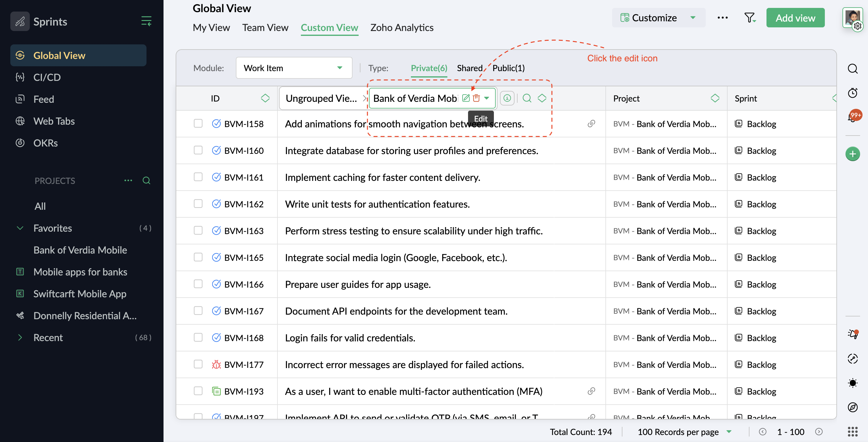Image resolution: width=868 pixels, height=442 pixels.
Task: Open the filter funnel icon
Action: pyautogui.click(x=750, y=18)
